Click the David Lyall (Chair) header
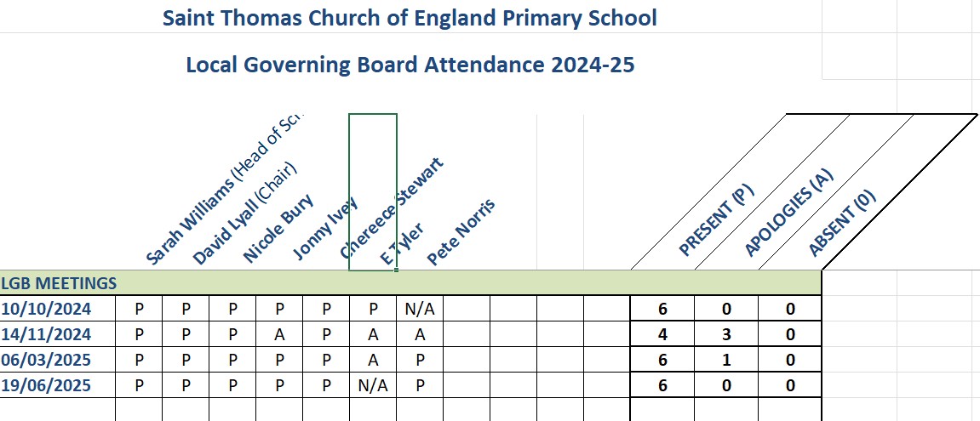980x421 pixels. [243, 214]
